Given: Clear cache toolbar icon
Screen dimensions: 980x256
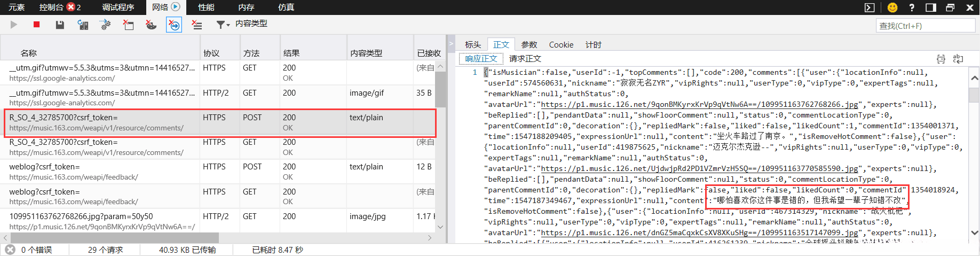Looking at the screenshot, I should [128, 25].
